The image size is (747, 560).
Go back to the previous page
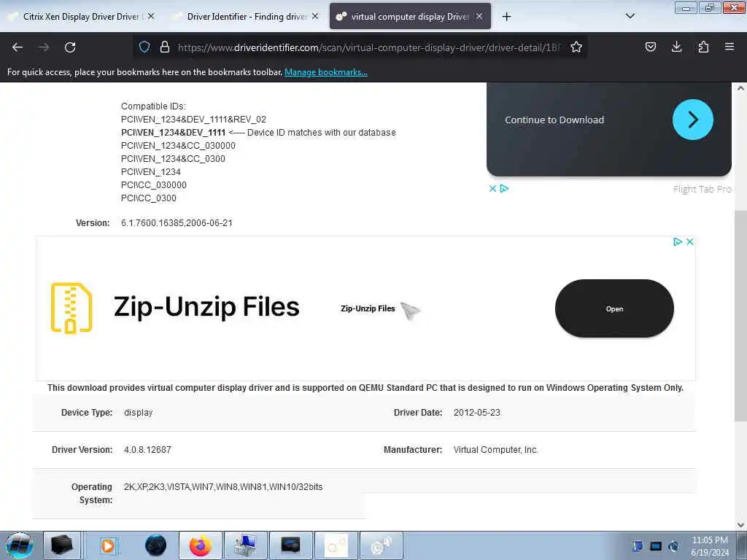pos(18,47)
